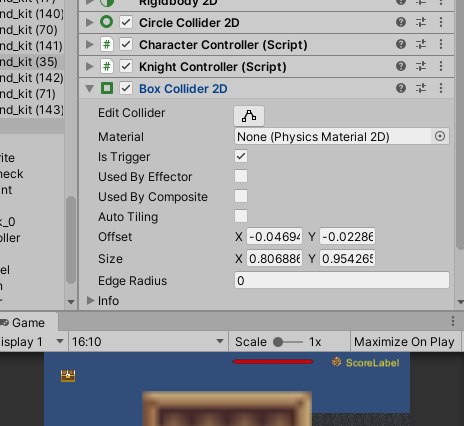Uncheck the Is Trigger checkbox

coord(241,156)
